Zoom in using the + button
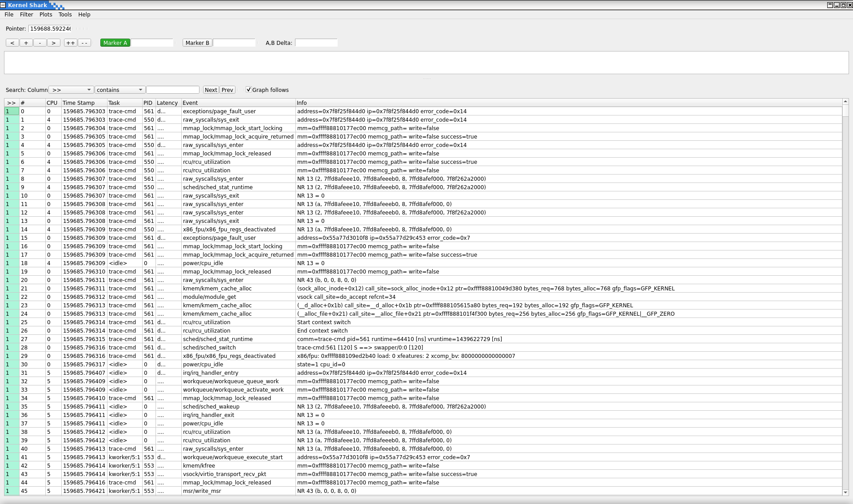The height and width of the screenshot is (504, 853). coord(26,43)
